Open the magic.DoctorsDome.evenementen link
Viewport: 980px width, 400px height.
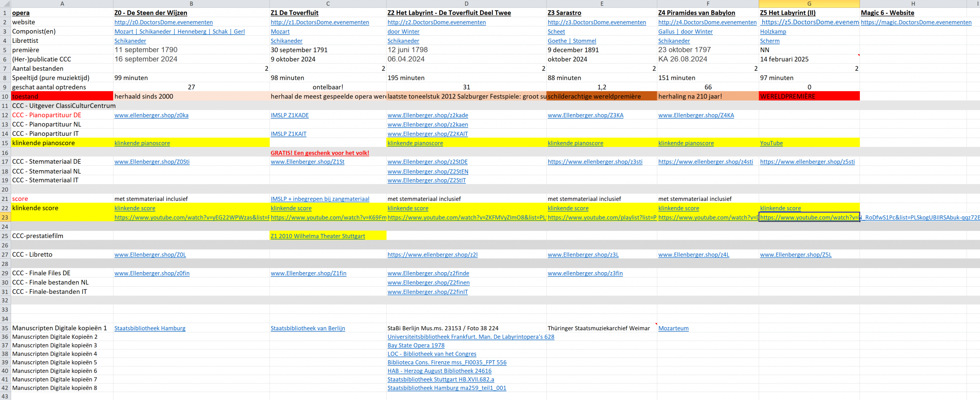(x=916, y=22)
